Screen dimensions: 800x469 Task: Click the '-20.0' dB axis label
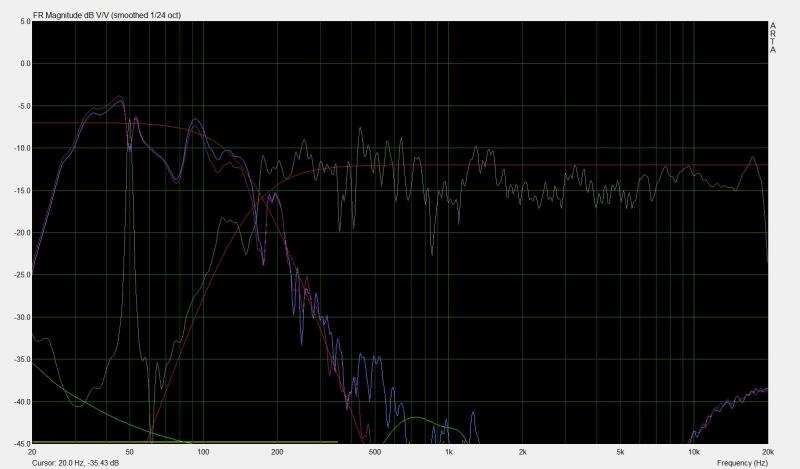coord(23,233)
